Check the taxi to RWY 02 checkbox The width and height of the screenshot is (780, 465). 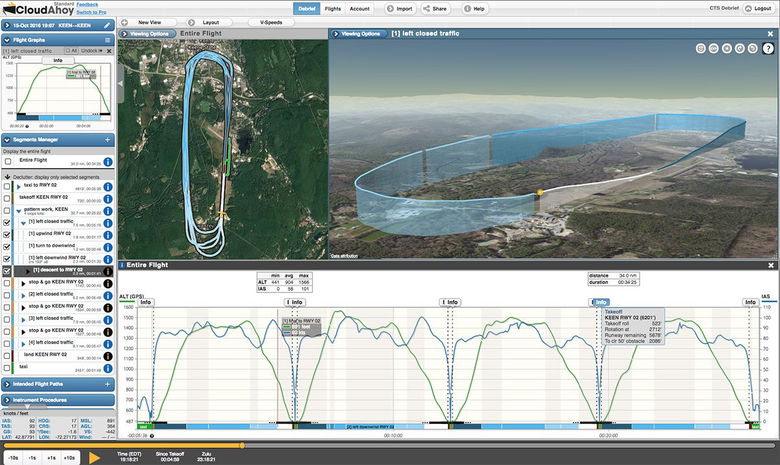6,186
